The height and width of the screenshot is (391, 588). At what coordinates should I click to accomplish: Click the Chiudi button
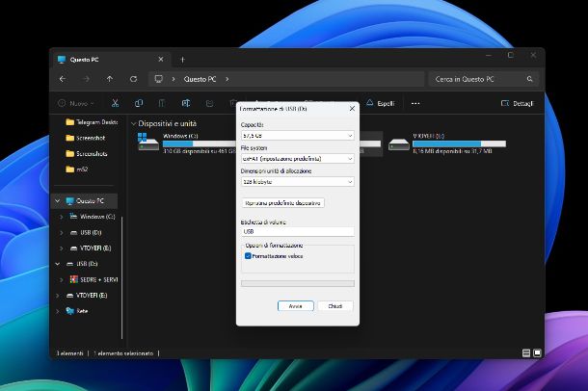coord(334,305)
